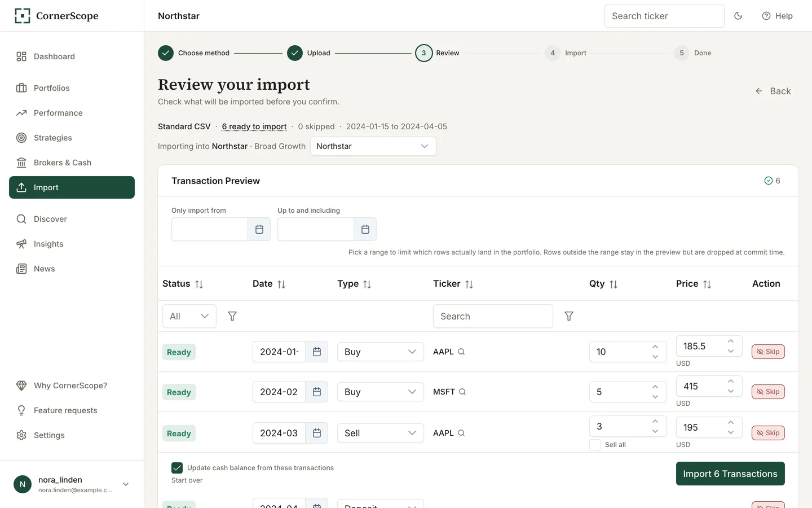Look up MSFT ticker magnifier
This screenshot has height=508, width=812.
click(462, 392)
